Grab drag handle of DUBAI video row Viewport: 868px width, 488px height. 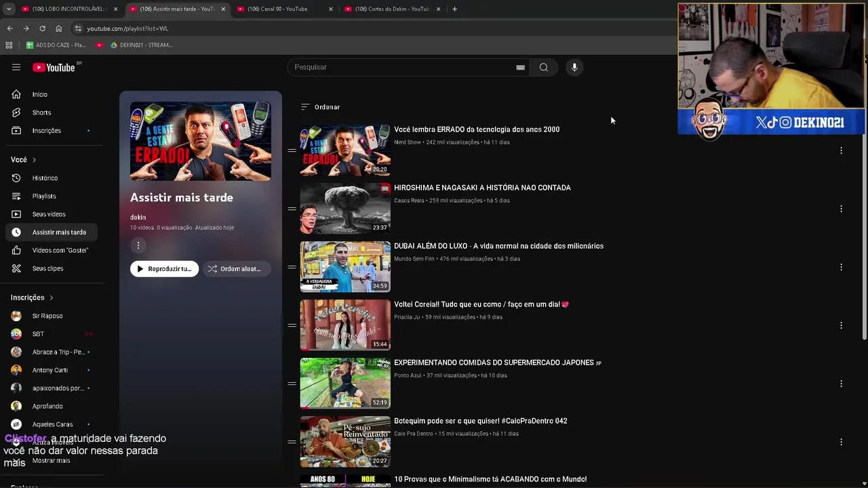(x=292, y=267)
